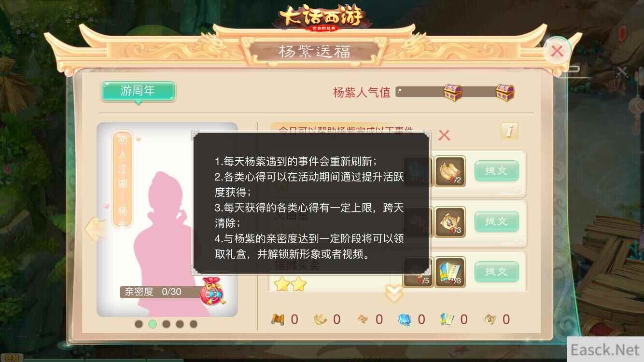Select the folded paper item in first row
This screenshot has width=644, height=362.
pyautogui.click(x=450, y=171)
